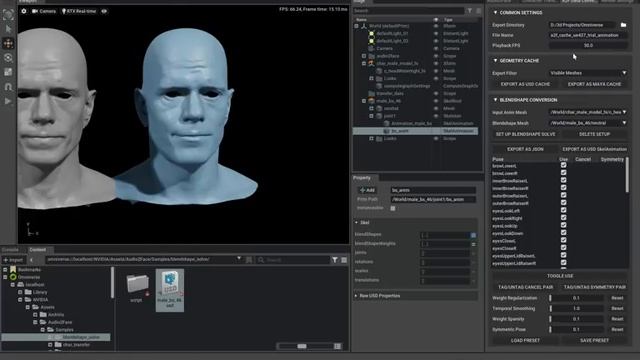Choose the arrow selection tool in left toolbar

[x=8, y=29]
